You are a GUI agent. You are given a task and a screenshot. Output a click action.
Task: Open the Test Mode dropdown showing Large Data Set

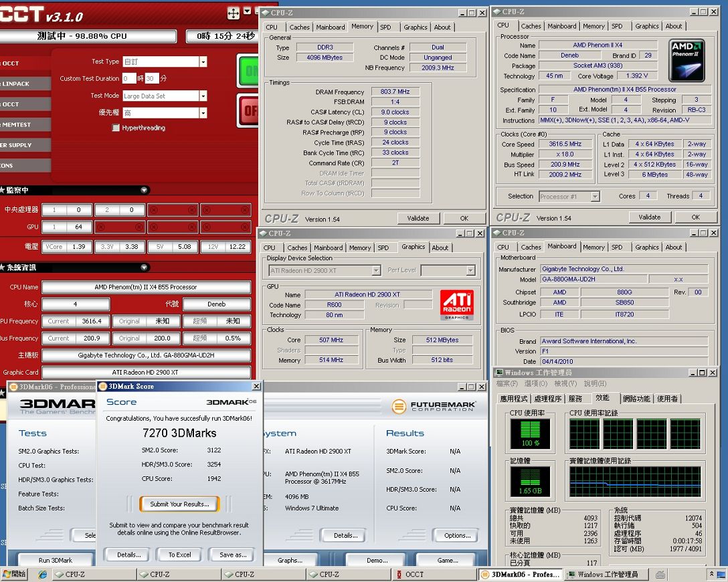tap(203, 96)
